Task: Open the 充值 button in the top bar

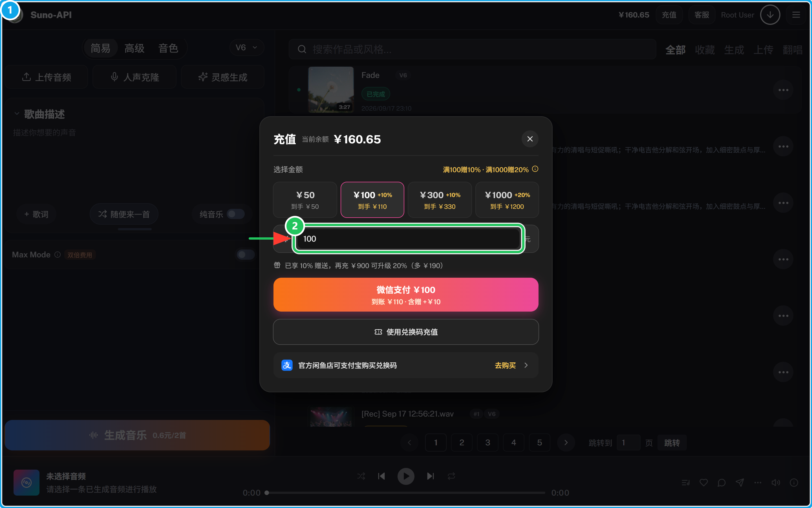Action: pos(669,15)
